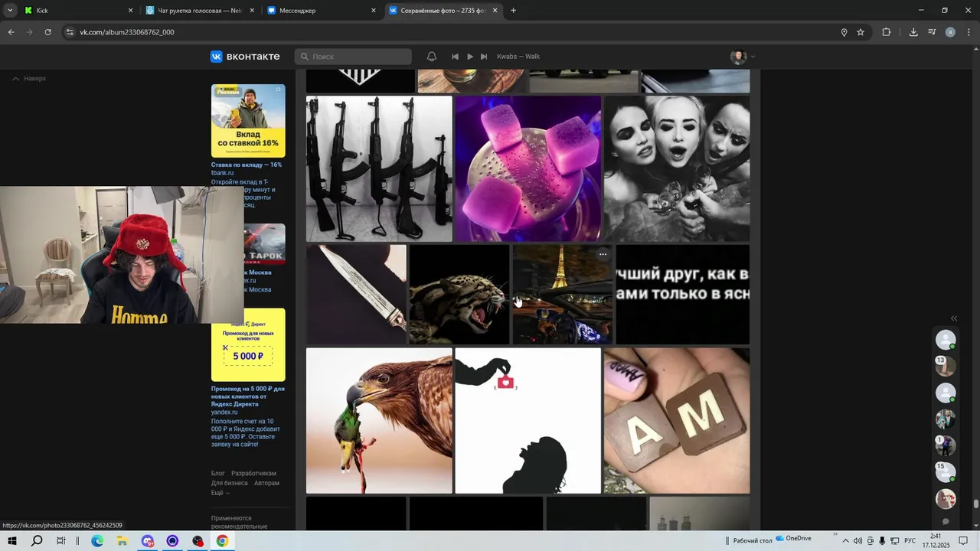Close the Kick tab
980x551 pixels.
point(130,11)
